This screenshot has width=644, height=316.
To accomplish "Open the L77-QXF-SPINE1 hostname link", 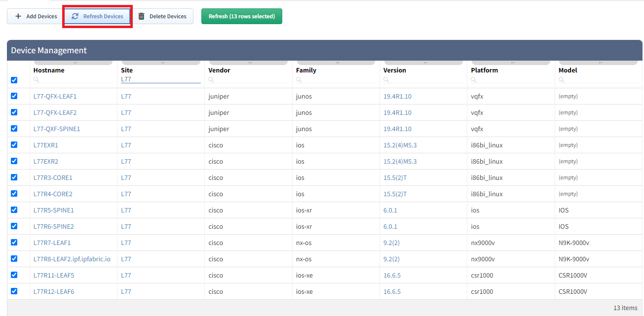I will tap(57, 129).
